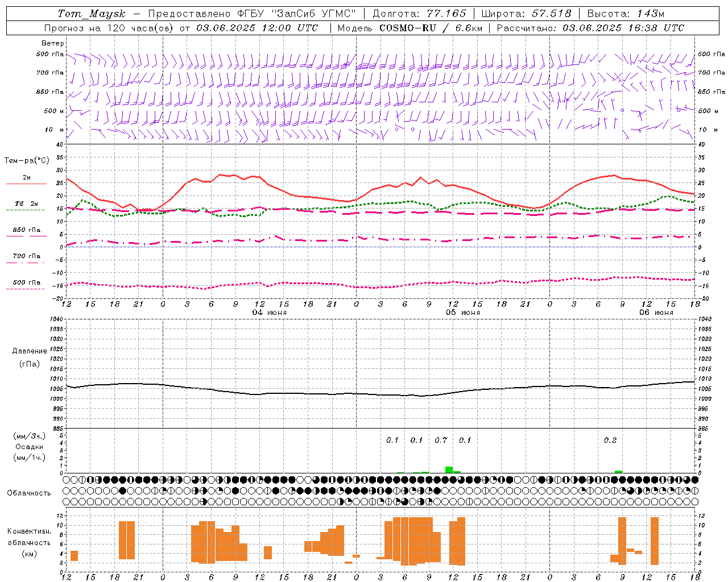Click the 10 м wind level label at left

(x=54, y=130)
